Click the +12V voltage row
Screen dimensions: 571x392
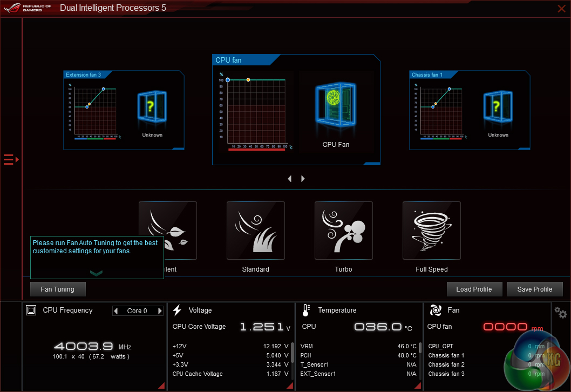[230, 346]
